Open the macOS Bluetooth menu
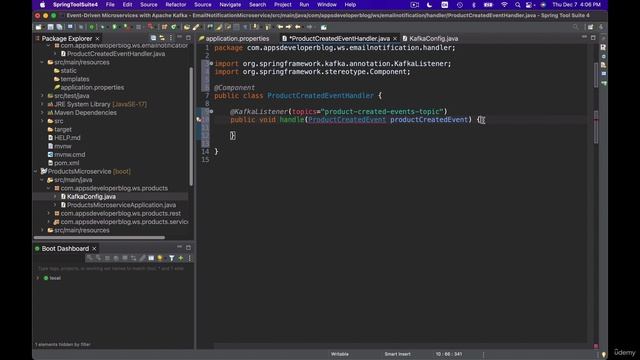 (x=473, y=5)
